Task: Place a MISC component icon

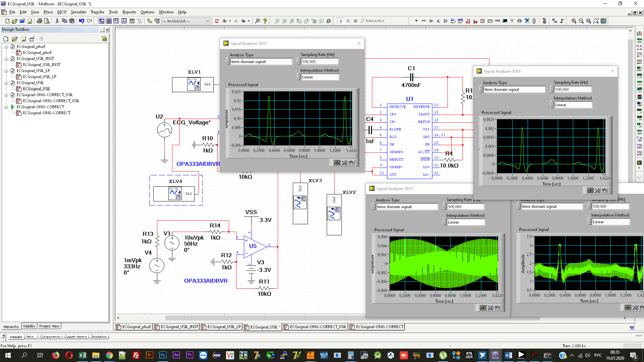Action: click(497, 21)
